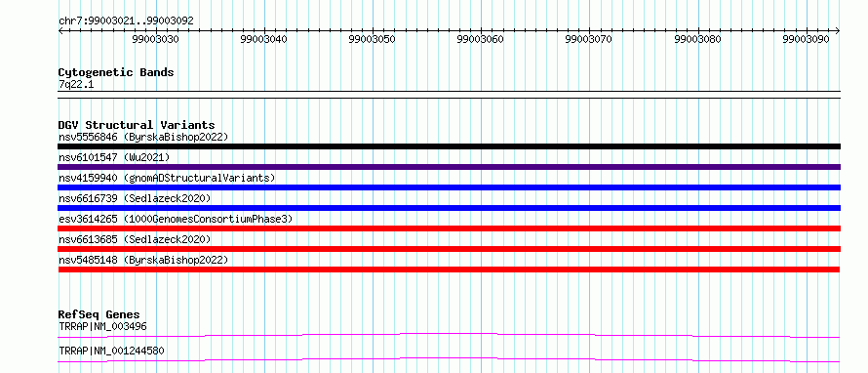Click the magenta TRRAP NM_003496 transcript line
Viewport: 868px width, 373px height.
click(x=449, y=335)
